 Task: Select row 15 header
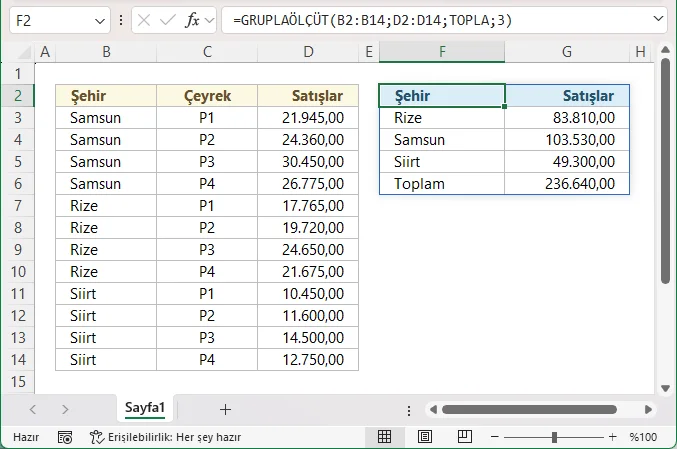[18, 382]
